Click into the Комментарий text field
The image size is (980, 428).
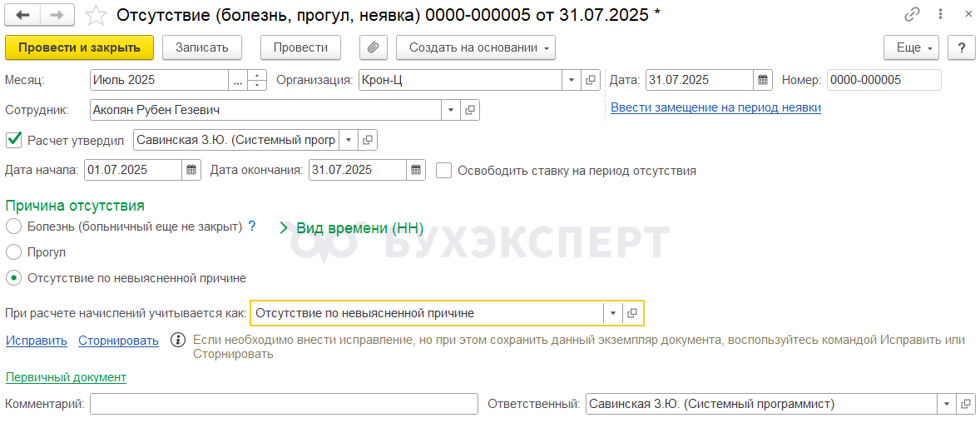tap(284, 404)
